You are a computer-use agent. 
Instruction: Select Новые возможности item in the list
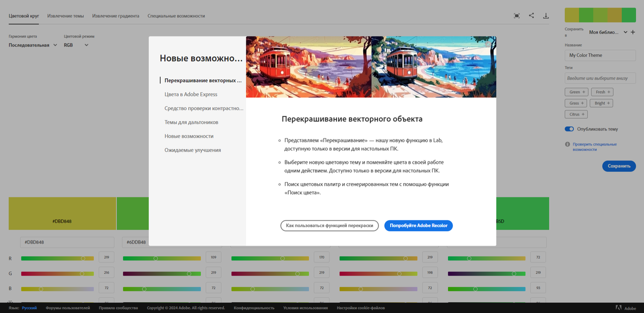click(x=189, y=136)
